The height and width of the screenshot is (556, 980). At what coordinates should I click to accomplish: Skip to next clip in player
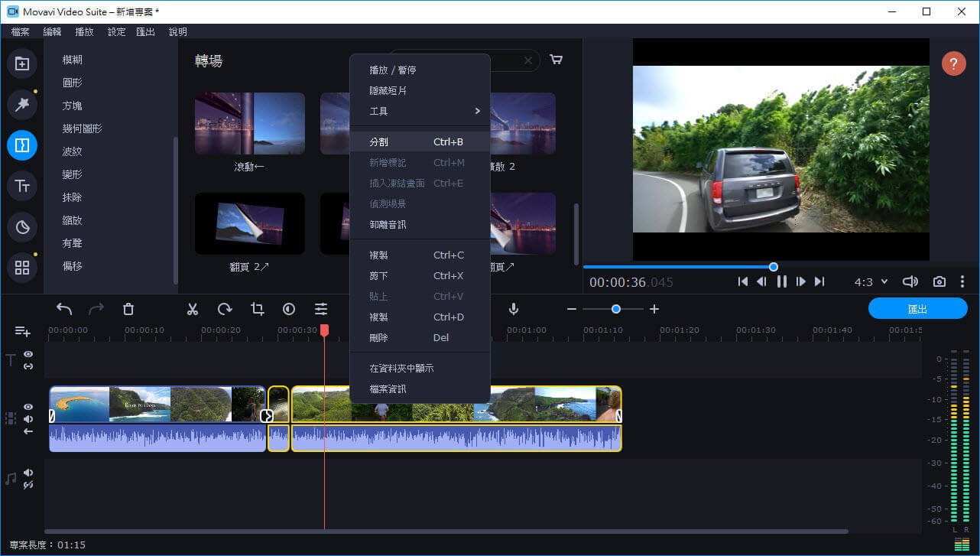(x=819, y=281)
